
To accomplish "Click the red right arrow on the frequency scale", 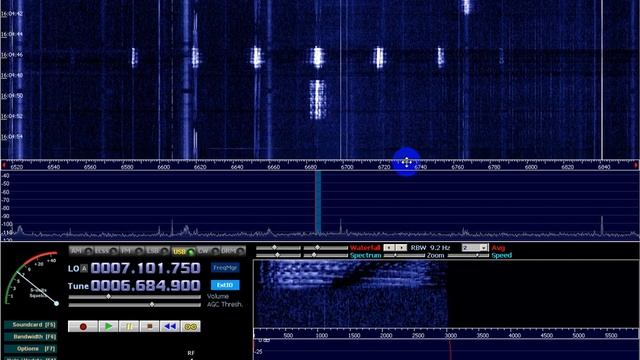I will [636, 165].
